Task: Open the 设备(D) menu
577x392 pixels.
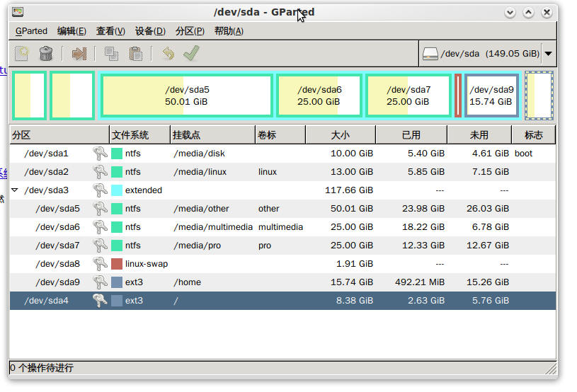Action: click(x=150, y=31)
